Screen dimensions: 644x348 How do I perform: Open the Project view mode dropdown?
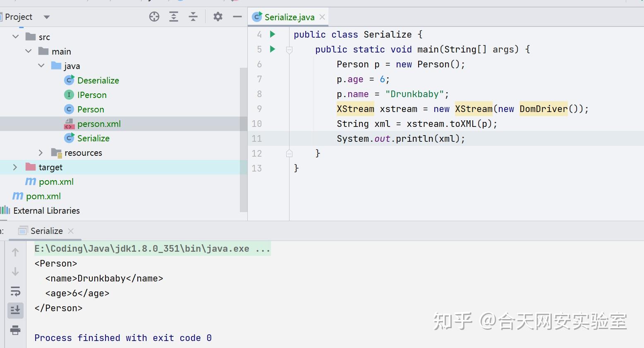(46, 17)
